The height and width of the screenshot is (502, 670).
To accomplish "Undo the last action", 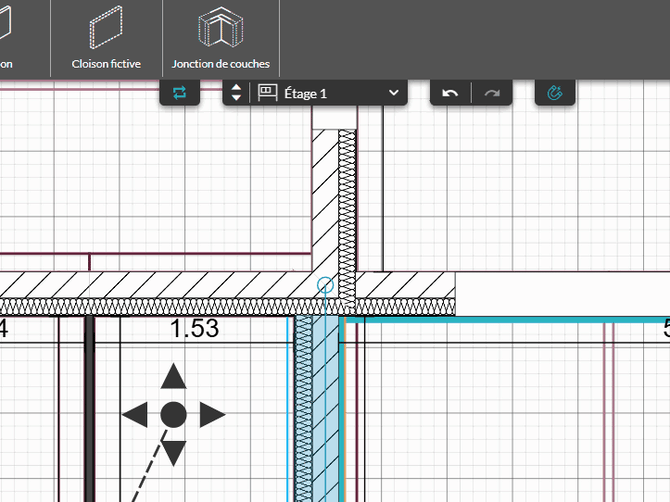I will tap(450, 93).
